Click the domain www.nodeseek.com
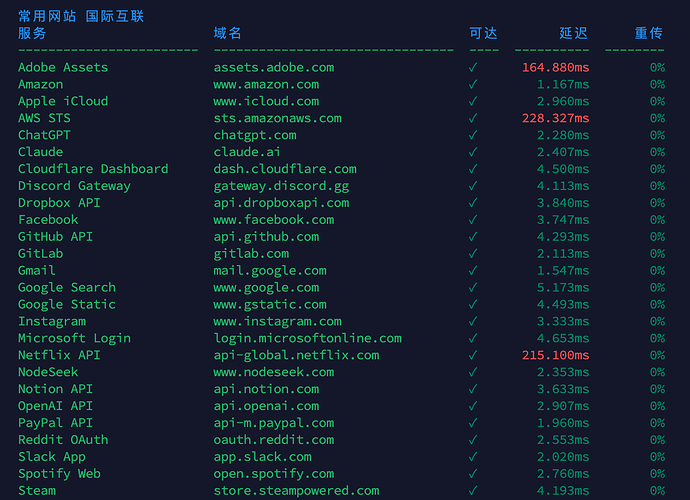690x500 pixels. coord(274,372)
